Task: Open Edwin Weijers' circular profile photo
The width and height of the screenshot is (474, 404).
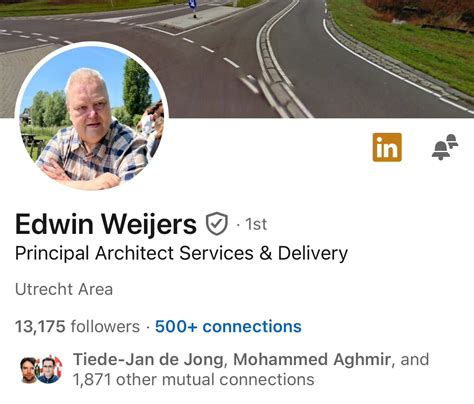Action: 92,117
